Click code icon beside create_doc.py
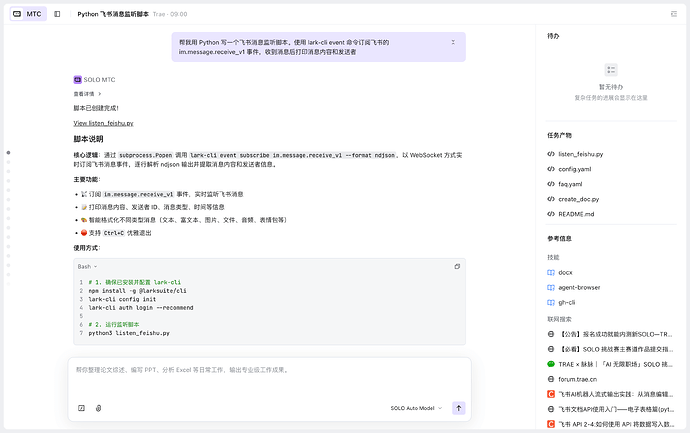690x433 pixels. (x=551, y=199)
